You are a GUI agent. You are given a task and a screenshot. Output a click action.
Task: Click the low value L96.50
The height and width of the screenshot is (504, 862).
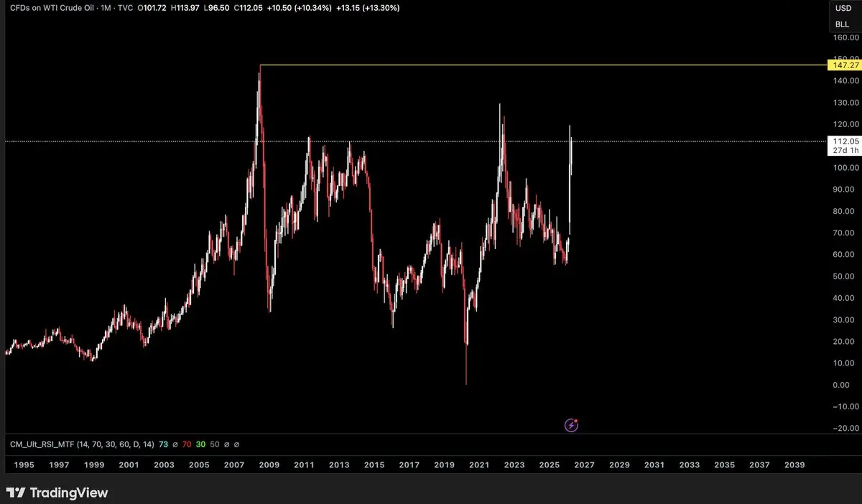[x=218, y=8]
